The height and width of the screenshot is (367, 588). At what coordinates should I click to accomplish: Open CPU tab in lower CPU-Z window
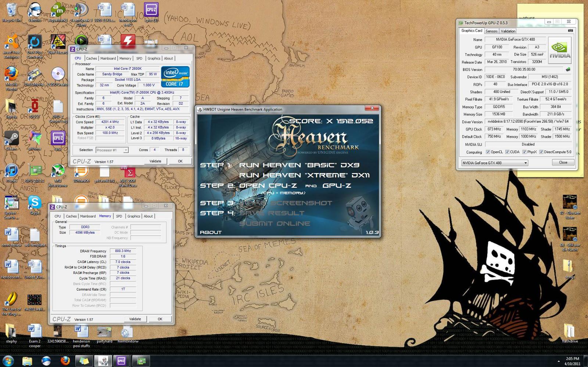58,216
